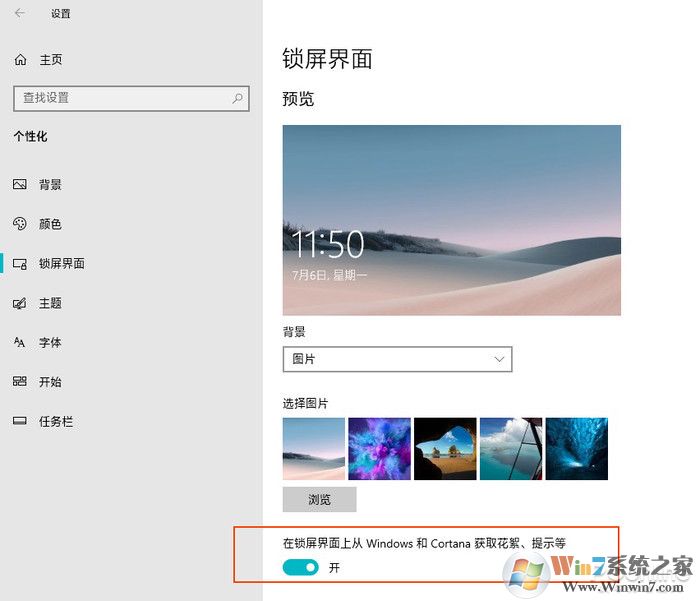Select the underwater blue cave thumbnail
This screenshot has width=700, height=601.
click(577, 449)
